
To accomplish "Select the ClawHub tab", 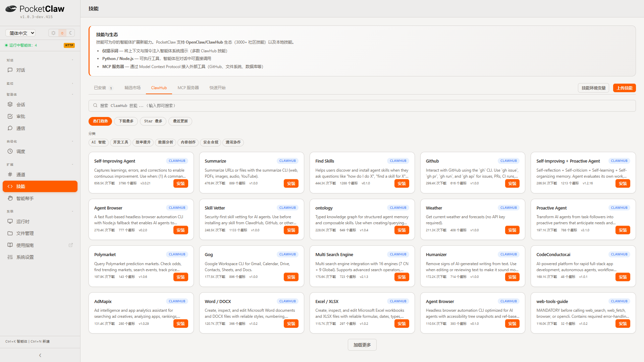I will pyautogui.click(x=159, y=88).
